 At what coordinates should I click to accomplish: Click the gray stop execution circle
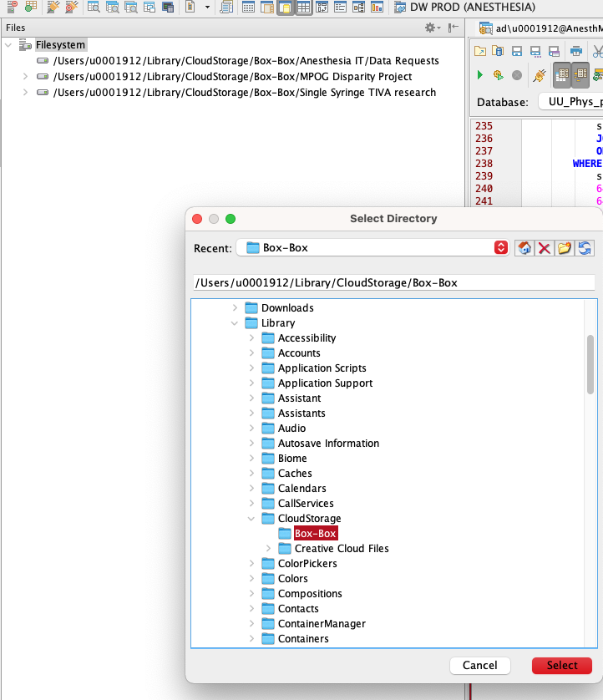pyautogui.click(x=517, y=75)
